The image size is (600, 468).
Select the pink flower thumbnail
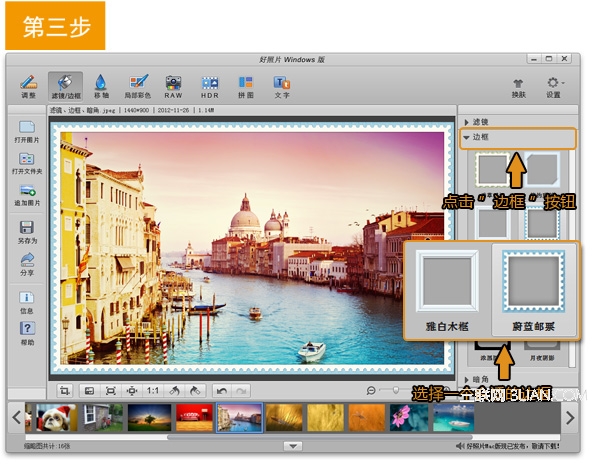point(409,417)
